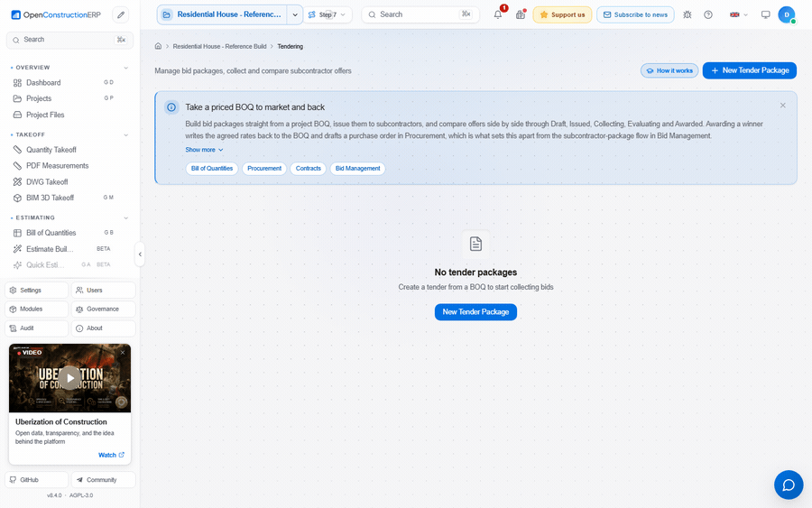Click the monitor display icon

(x=765, y=14)
